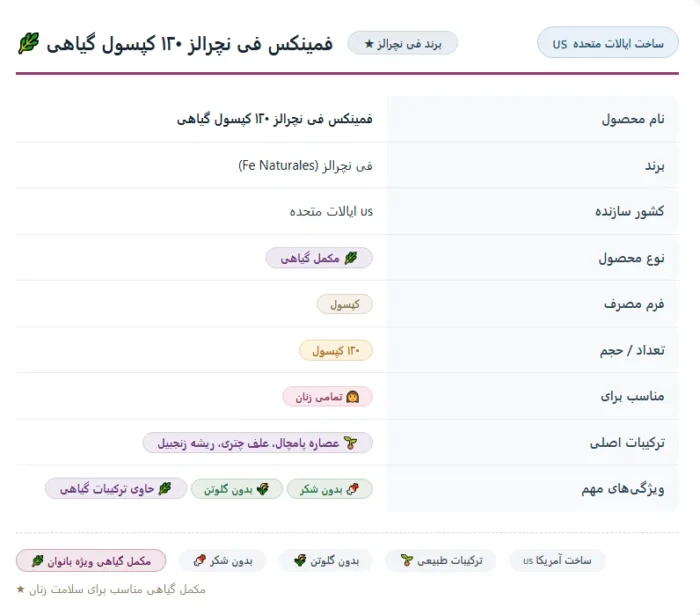Screen dimensions: 700x615
Task: Click the leaf icon in مکمل گیاهی tag
Action: click(x=351, y=258)
